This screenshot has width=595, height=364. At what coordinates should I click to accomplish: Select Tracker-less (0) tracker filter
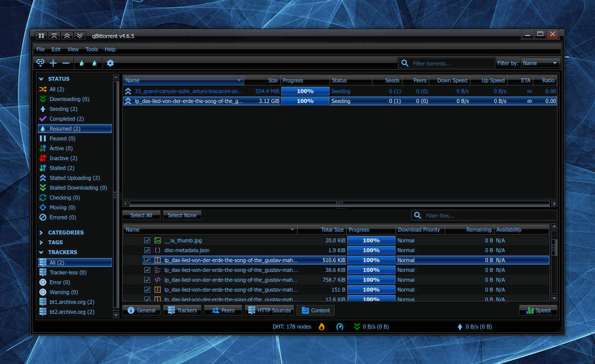(75, 272)
